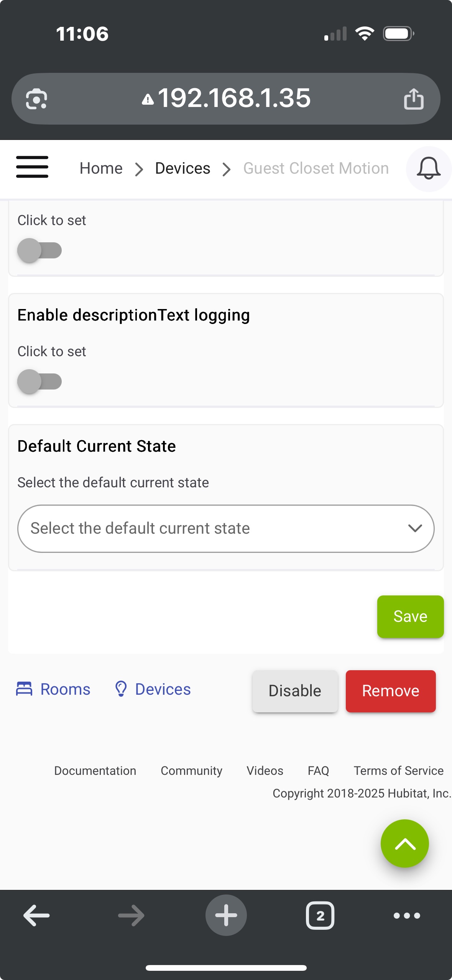Open the Documentation footer link

tap(95, 771)
